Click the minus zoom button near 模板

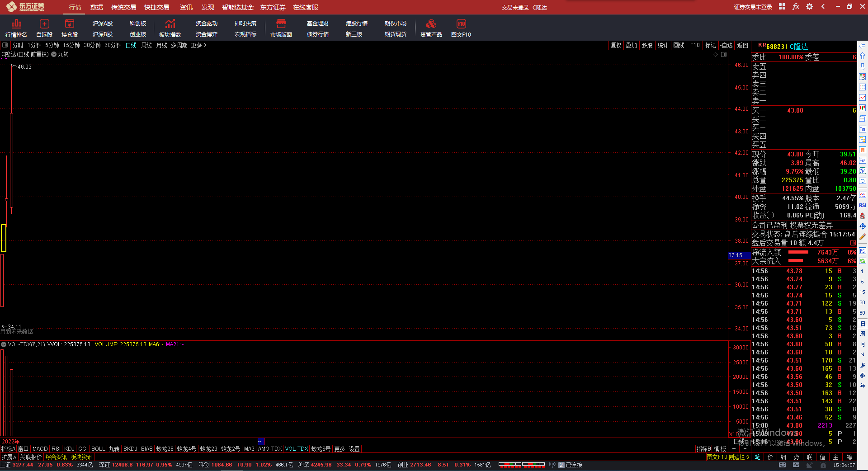point(745,449)
